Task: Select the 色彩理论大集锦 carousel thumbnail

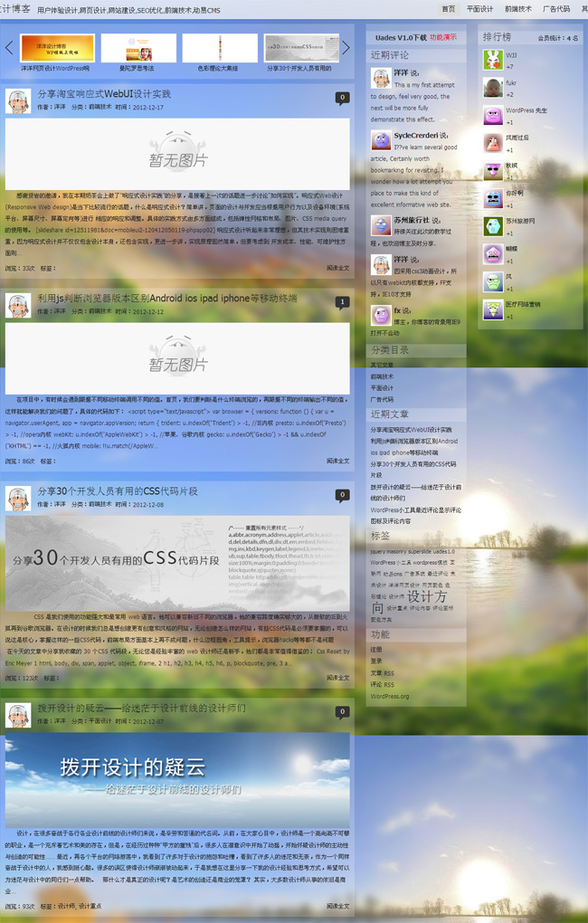Action: (220, 48)
